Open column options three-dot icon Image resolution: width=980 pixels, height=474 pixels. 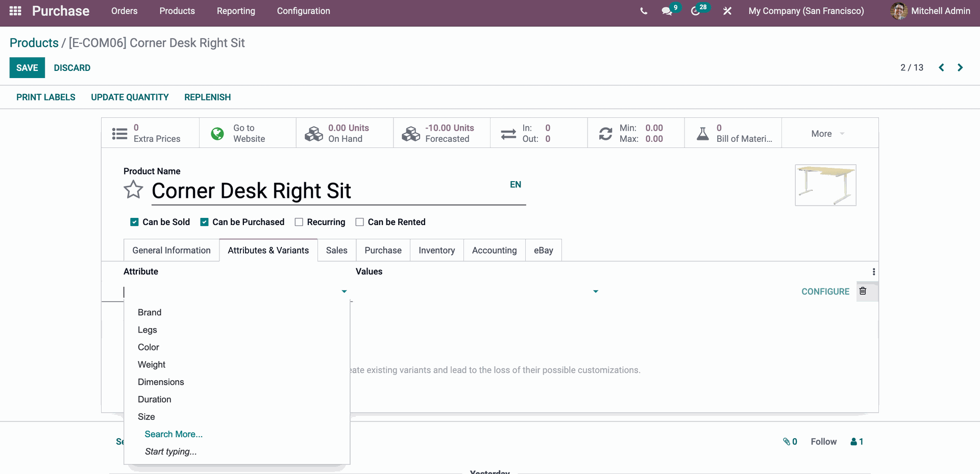874,272
